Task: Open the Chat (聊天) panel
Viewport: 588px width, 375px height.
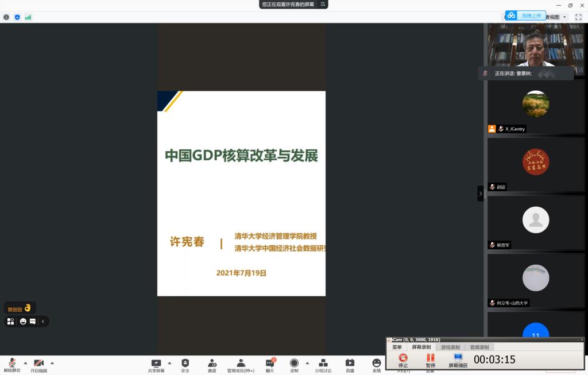Action: pyautogui.click(x=270, y=365)
